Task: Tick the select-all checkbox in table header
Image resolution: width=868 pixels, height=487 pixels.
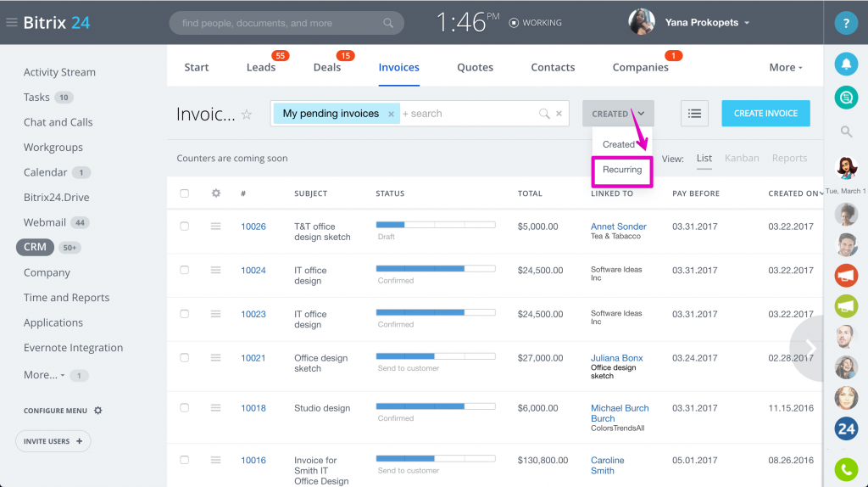Action: [x=184, y=193]
